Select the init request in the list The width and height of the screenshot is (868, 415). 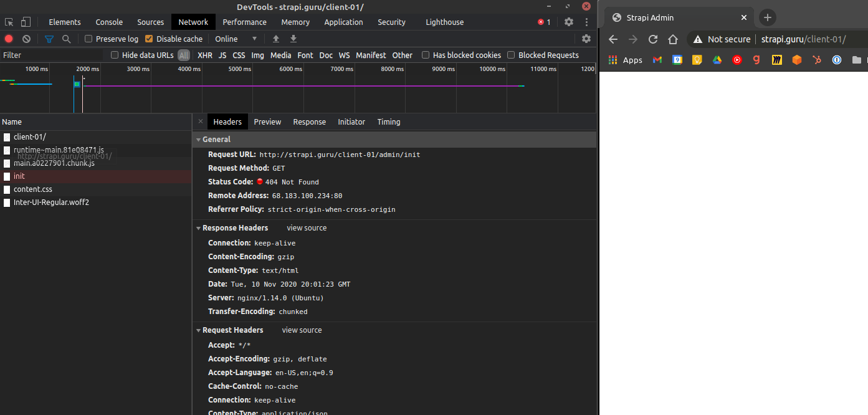pos(19,176)
